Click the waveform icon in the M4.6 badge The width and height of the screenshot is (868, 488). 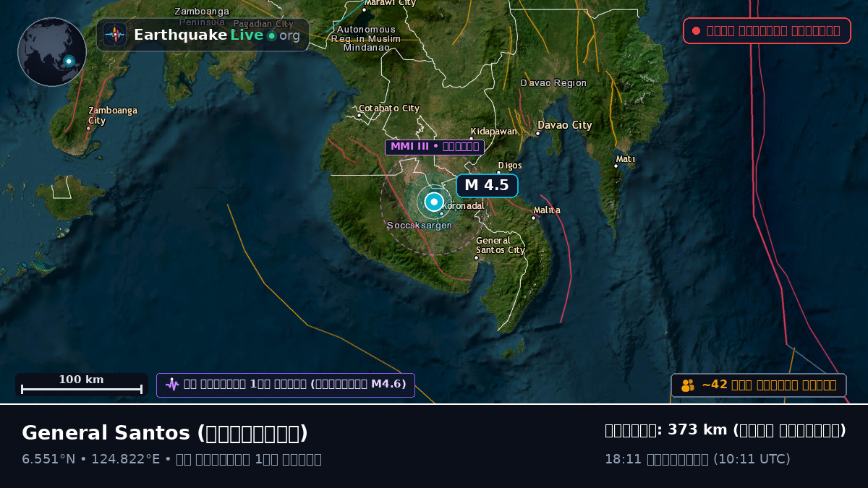click(172, 385)
